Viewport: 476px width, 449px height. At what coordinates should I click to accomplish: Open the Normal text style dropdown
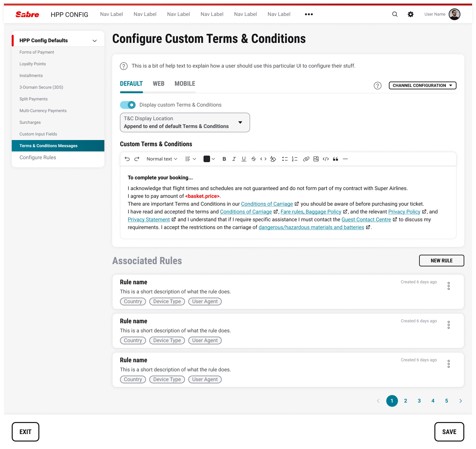(x=162, y=159)
